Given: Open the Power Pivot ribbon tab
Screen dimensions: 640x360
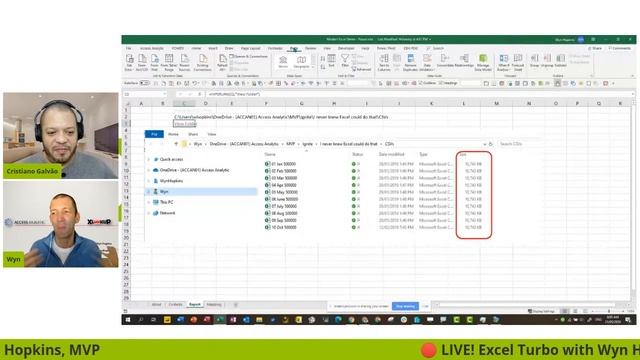Looking at the screenshot, I should [x=386, y=48].
